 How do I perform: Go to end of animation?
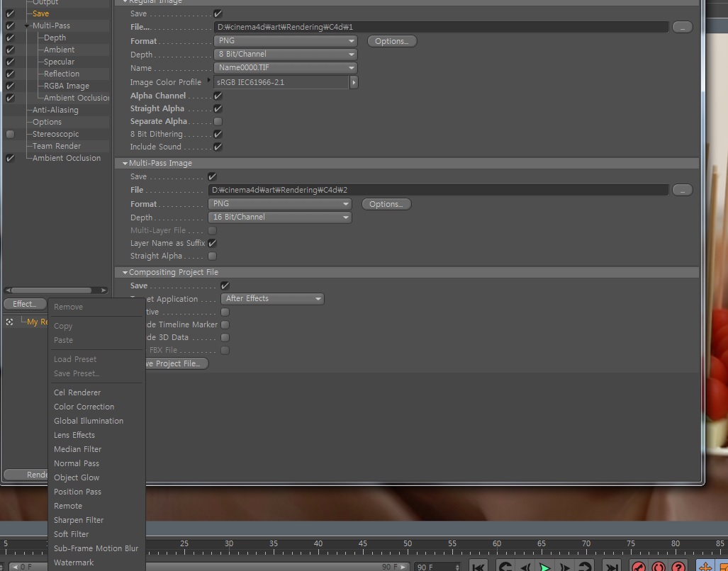(612, 567)
